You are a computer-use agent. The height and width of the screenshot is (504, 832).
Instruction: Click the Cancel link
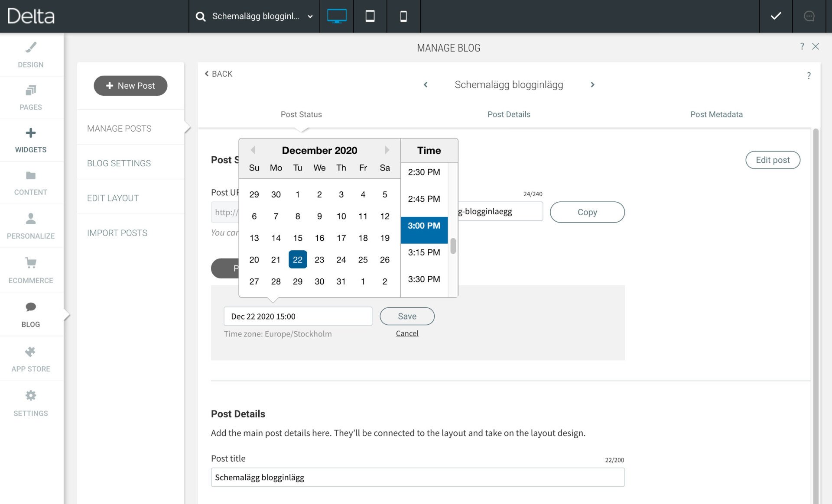tap(407, 333)
